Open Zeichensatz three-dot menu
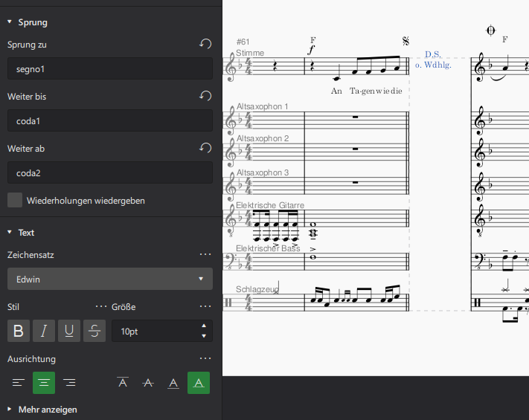Image resolution: width=529 pixels, height=420 pixels. (x=205, y=254)
